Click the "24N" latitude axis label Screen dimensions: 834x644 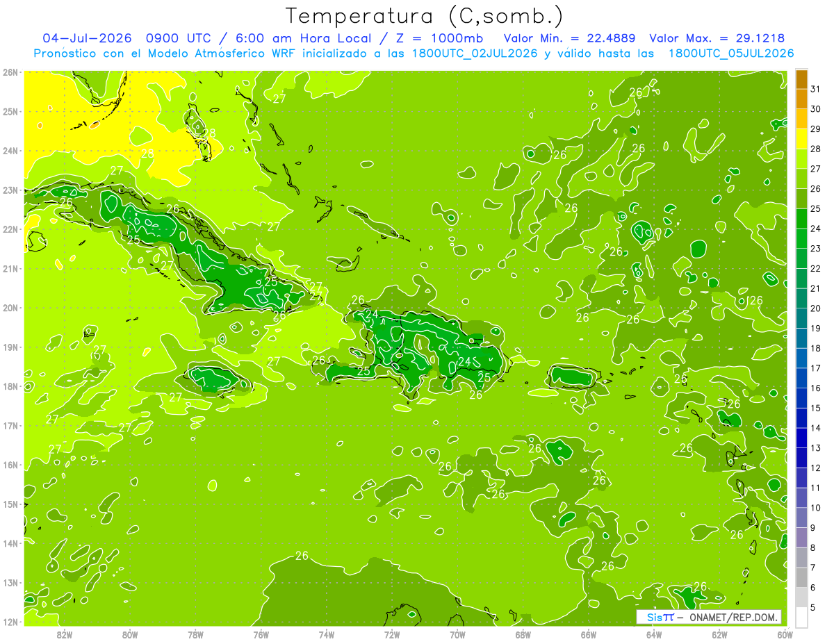(11, 151)
